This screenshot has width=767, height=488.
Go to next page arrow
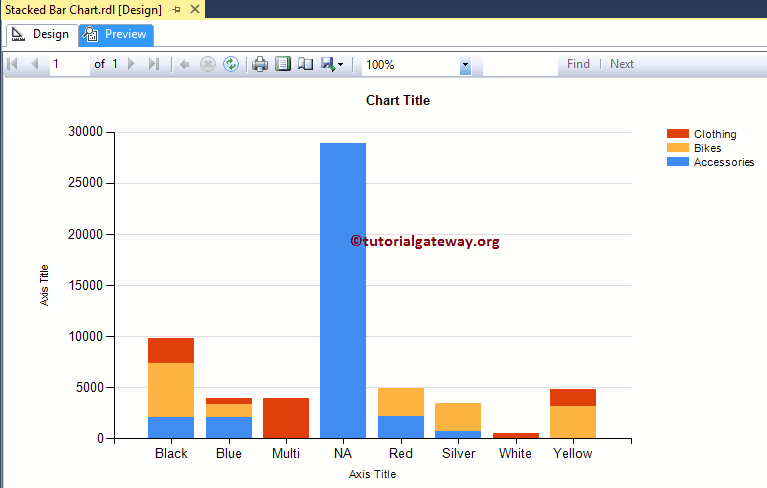[x=131, y=64]
